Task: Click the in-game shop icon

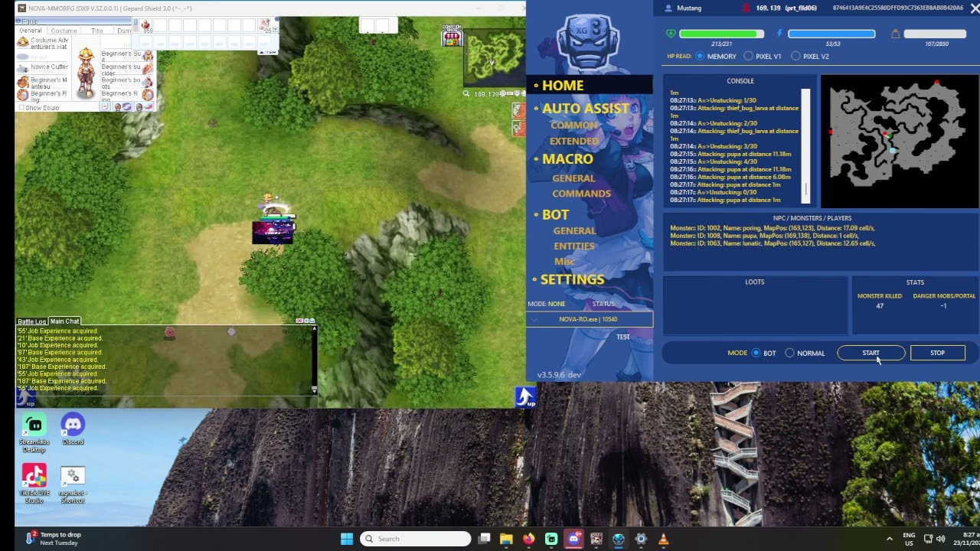Action: pos(452,35)
